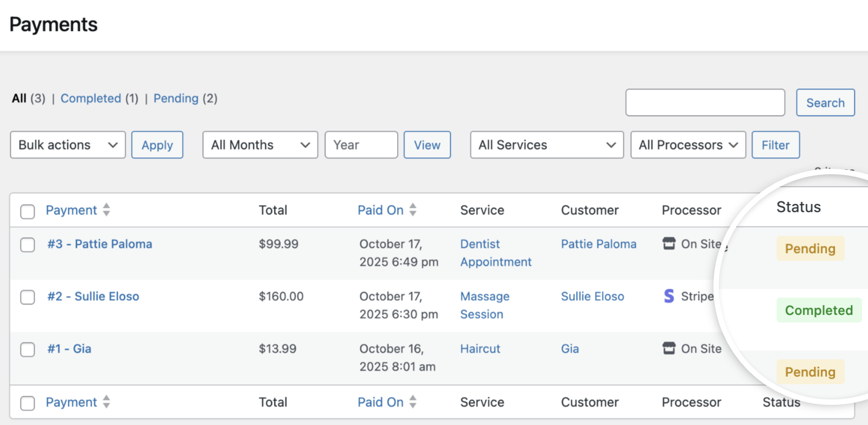Tick the checkbox for payment #2 Sullie Eloso
Image resolution: width=868 pixels, height=425 pixels.
pyautogui.click(x=28, y=297)
